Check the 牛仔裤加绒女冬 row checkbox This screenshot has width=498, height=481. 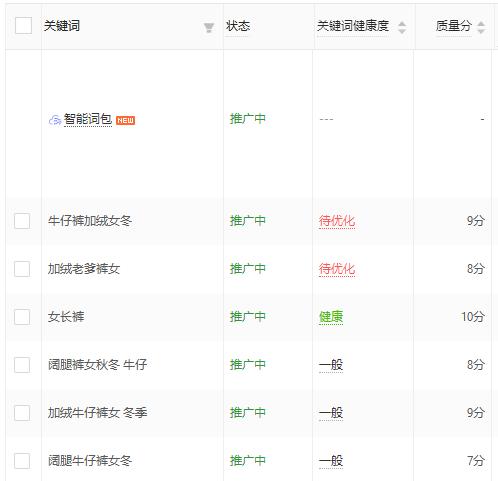point(22,221)
